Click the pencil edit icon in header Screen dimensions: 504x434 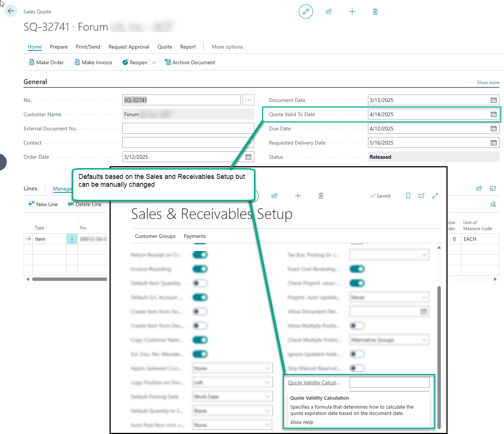coord(306,12)
